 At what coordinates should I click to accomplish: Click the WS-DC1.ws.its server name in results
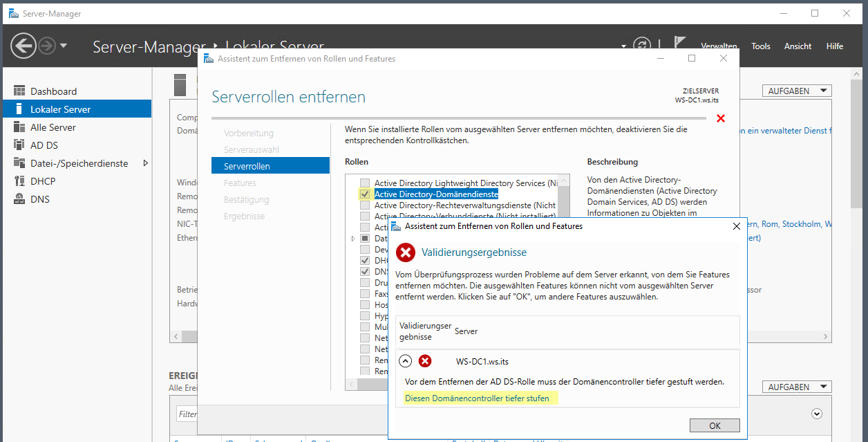(x=482, y=361)
